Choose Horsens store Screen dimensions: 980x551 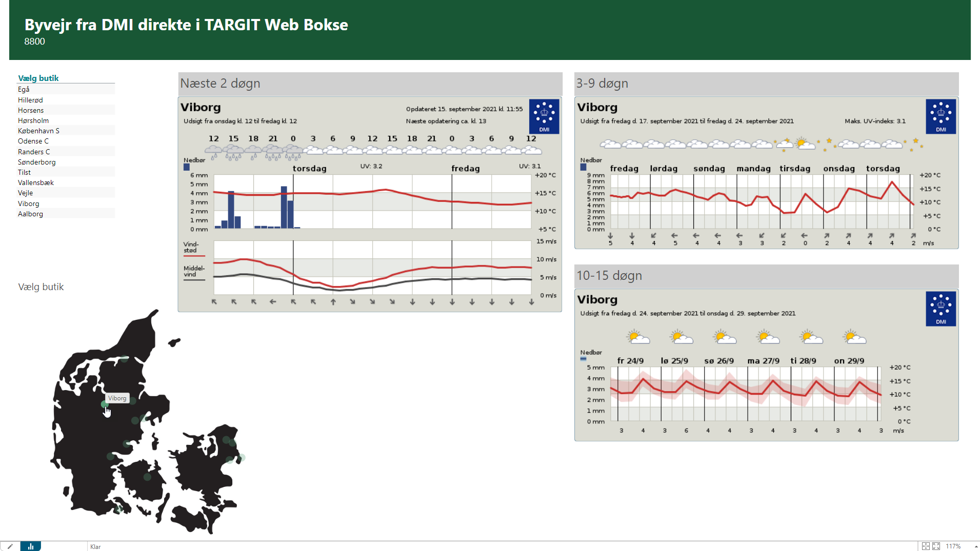(x=31, y=110)
